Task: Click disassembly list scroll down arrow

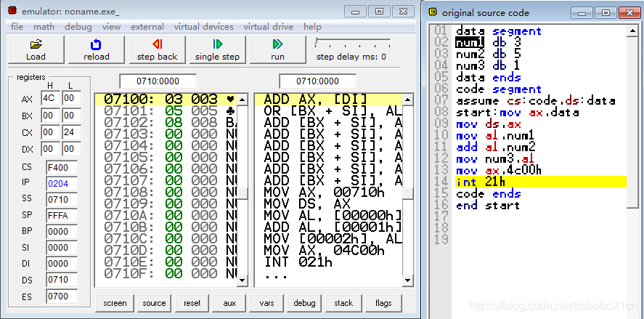Action: [x=407, y=280]
